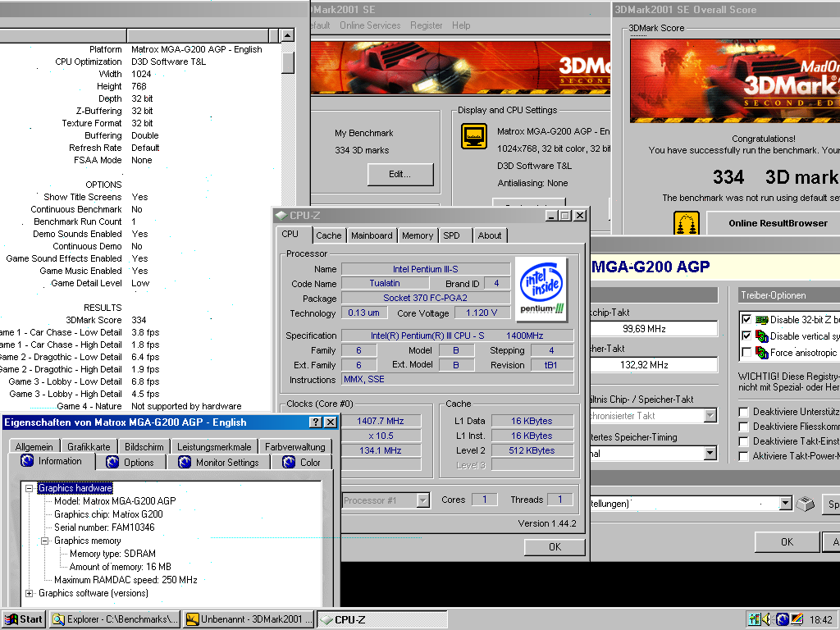Click the CPU-Z title bar icon
Viewport: 840px width, 630px height.
[x=281, y=216]
